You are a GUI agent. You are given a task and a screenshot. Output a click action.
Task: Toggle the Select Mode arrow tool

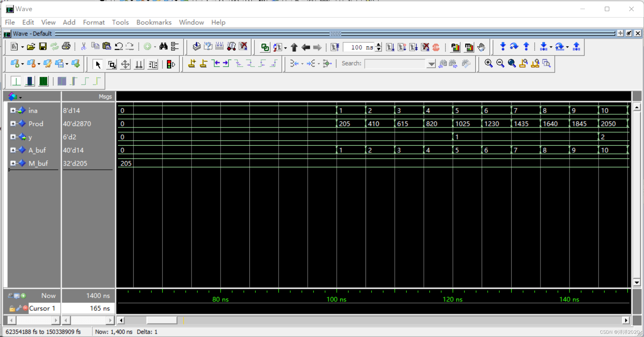pos(98,64)
